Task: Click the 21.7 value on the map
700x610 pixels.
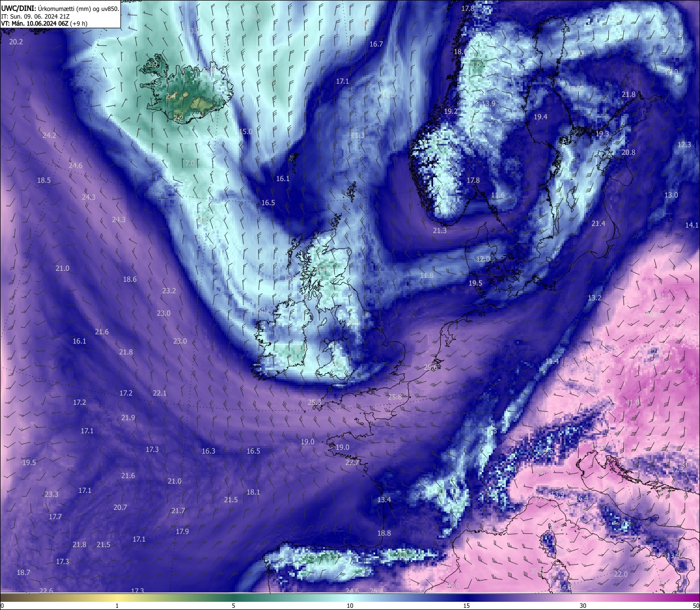Action: coord(178,510)
